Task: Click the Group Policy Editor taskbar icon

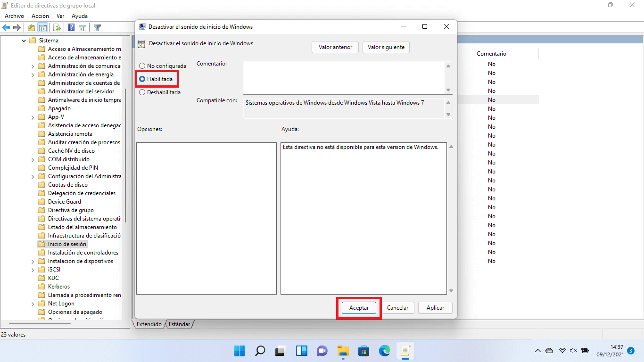Action: click(405, 351)
